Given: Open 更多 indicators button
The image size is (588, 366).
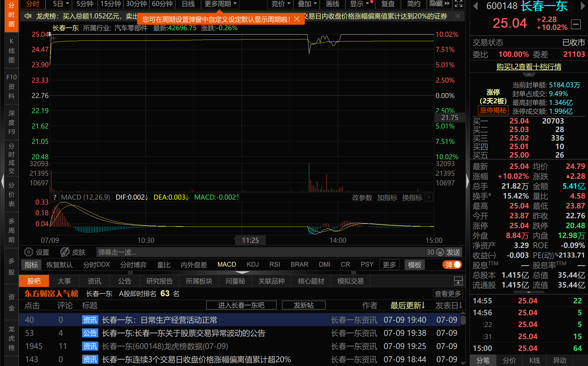Looking at the screenshot, I should (x=389, y=265).
